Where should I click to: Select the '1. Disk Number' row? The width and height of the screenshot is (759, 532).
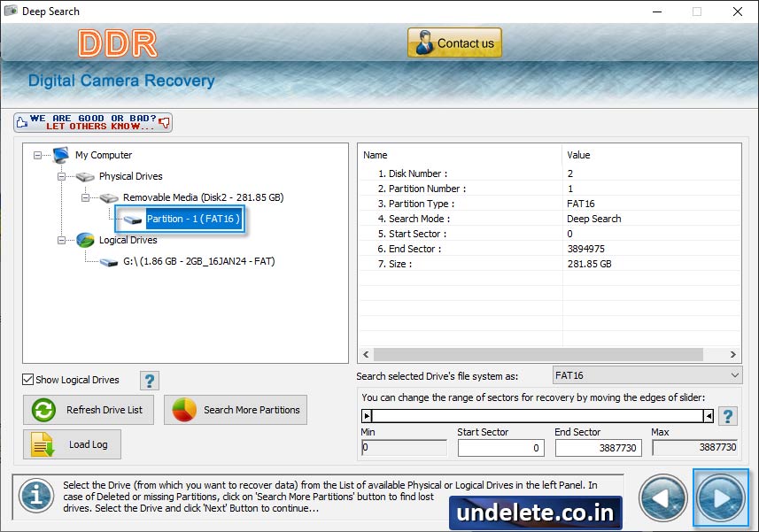pos(550,173)
